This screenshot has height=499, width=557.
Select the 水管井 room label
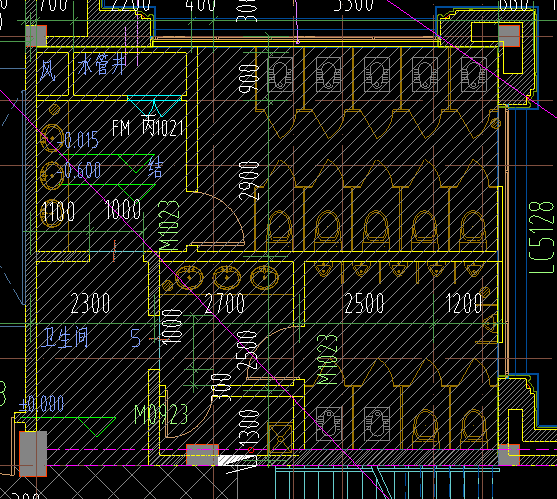(102, 65)
